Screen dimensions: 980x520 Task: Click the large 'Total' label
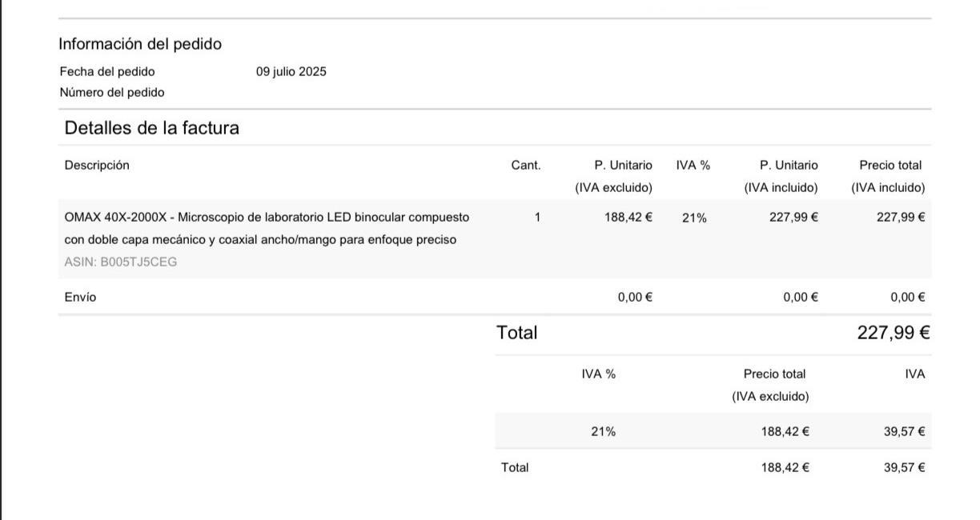coord(517,333)
